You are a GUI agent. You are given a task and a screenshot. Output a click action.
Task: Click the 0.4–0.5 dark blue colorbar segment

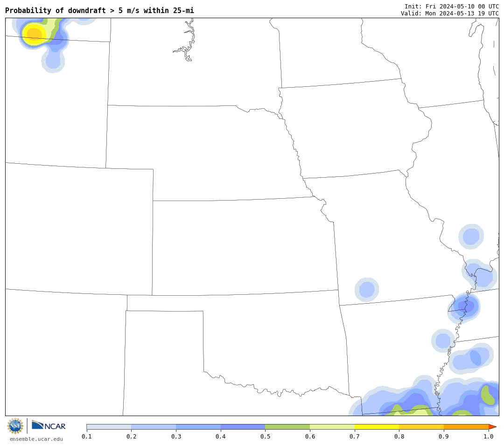tap(243, 427)
